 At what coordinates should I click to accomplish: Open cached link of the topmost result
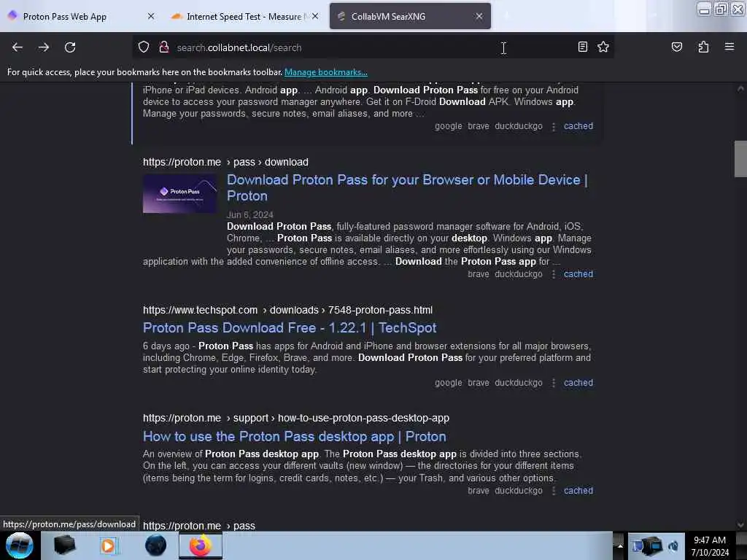(578, 126)
